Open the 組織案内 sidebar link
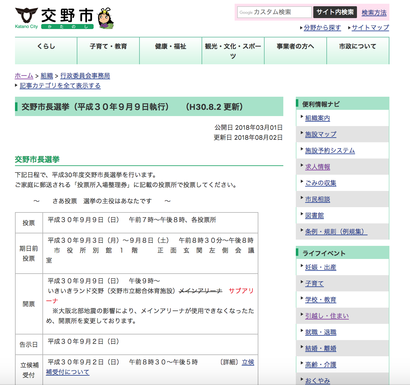The height and width of the screenshot is (385, 410). coord(318,118)
